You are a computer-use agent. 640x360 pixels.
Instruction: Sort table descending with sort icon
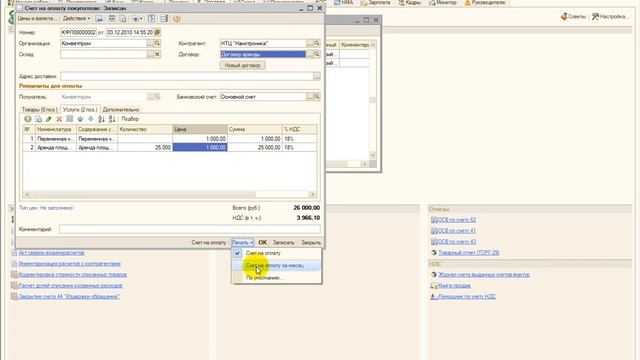[112, 119]
